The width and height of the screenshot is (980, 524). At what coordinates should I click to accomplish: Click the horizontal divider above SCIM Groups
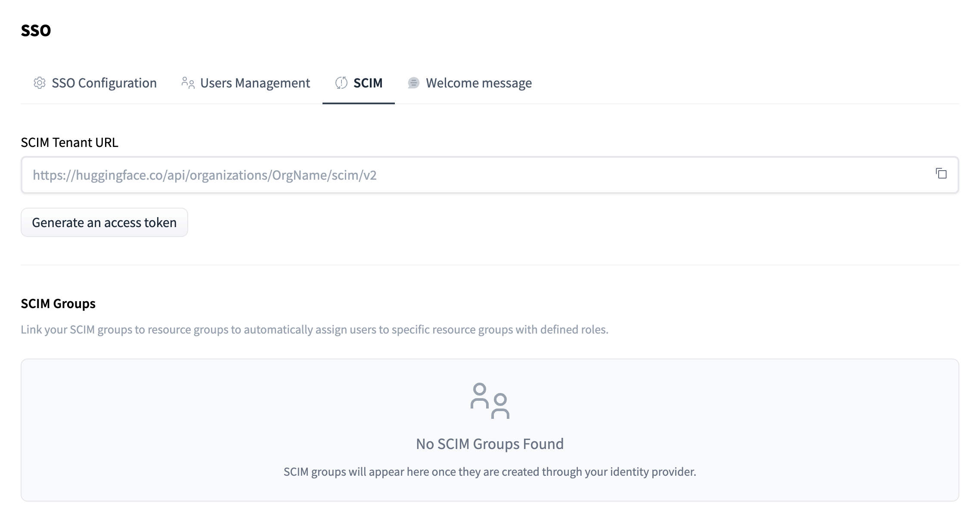click(x=490, y=265)
